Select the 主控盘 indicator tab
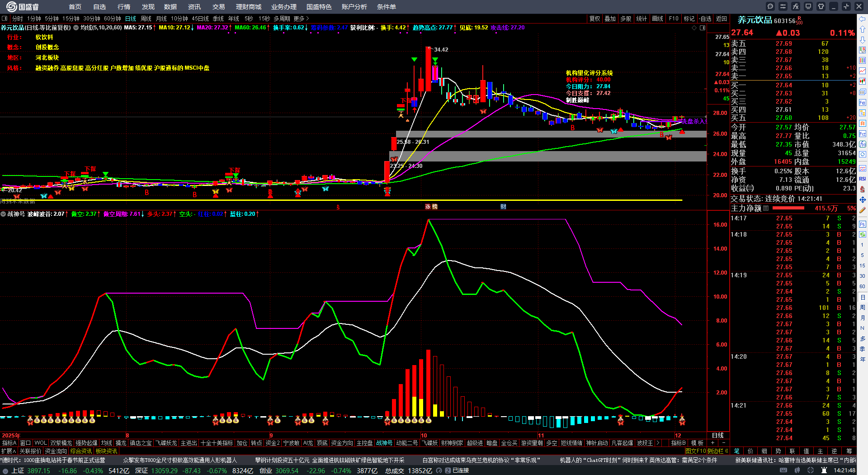Screen dimensions: 868x475 [364, 443]
